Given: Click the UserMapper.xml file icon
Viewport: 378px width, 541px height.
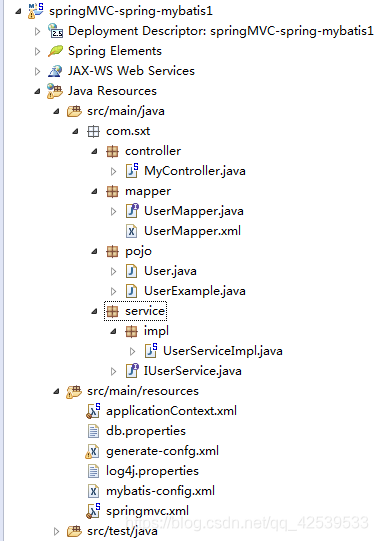Looking at the screenshot, I should click(x=131, y=231).
